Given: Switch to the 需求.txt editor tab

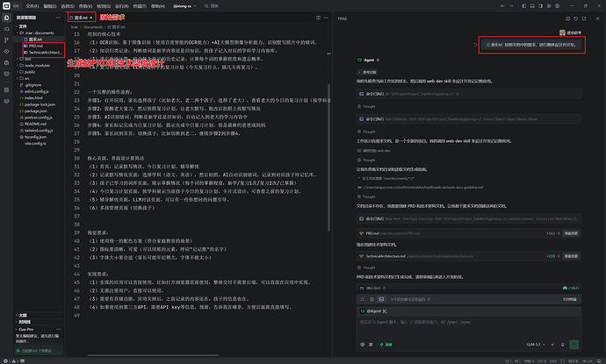Looking at the screenshot, I should pyautogui.click(x=81, y=18).
